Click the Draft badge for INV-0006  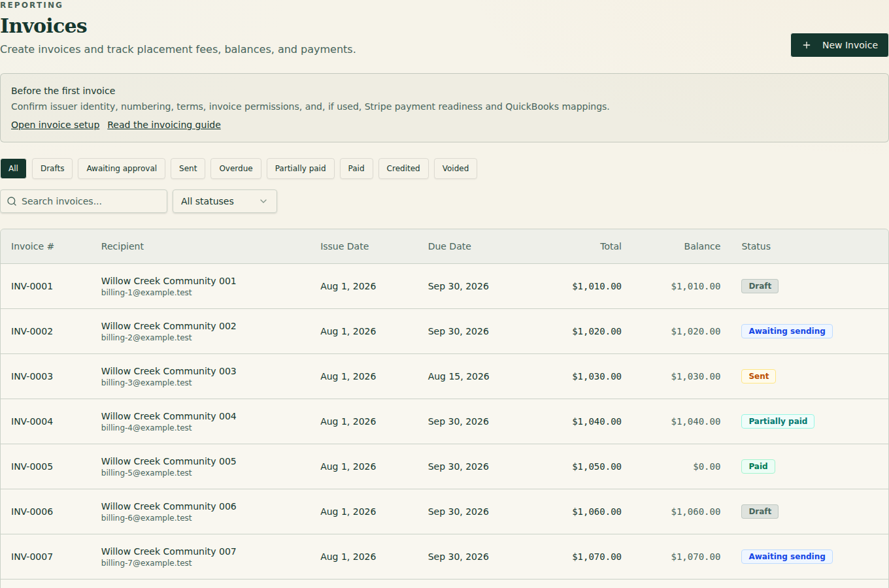click(x=760, y=512)
